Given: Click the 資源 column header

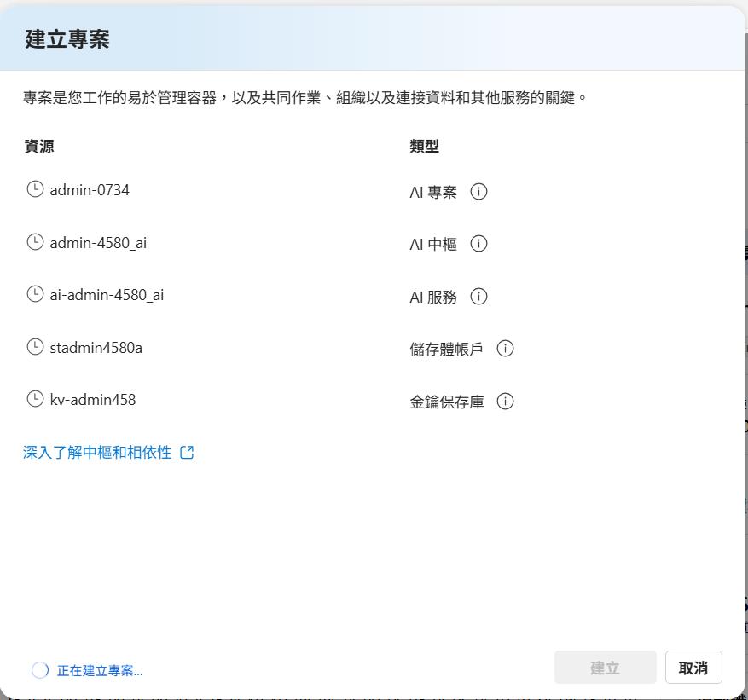Looking at the screenshot, I should [x=39, y=146].
